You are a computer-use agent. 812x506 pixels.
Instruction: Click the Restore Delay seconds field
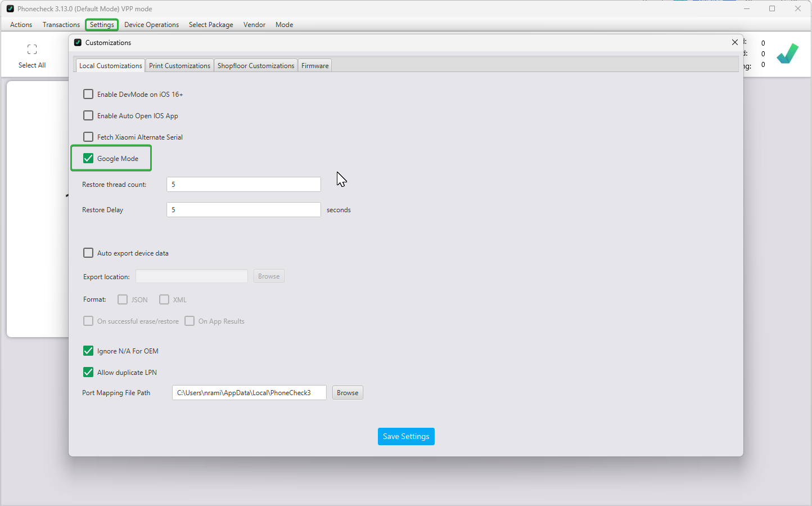(243, 210)
